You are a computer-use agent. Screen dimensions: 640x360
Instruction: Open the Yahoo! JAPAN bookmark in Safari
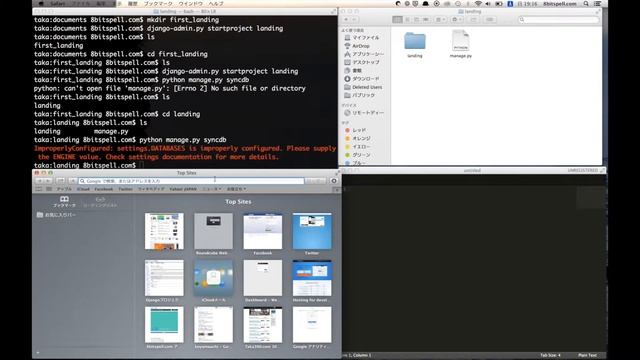183,189
